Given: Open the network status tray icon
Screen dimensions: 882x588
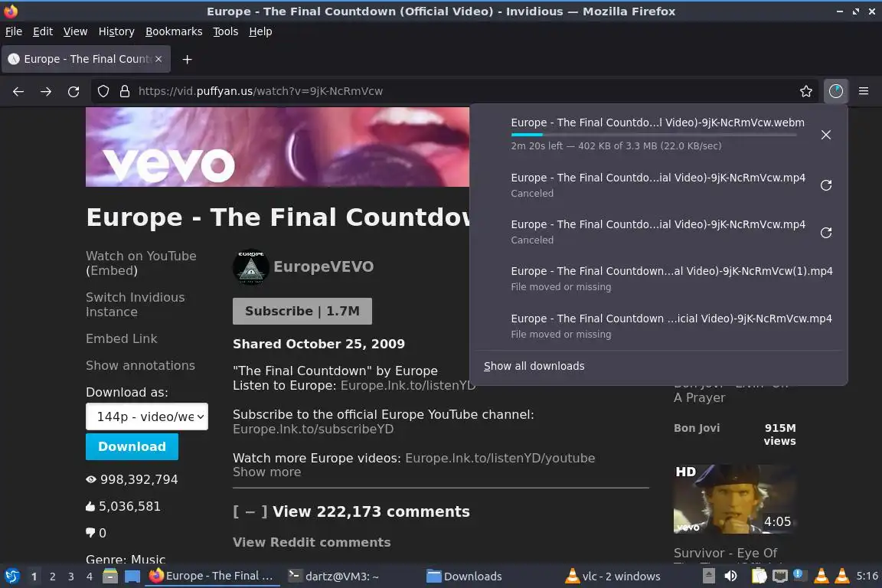Looking at the screenshot, I should pos(779,577).
